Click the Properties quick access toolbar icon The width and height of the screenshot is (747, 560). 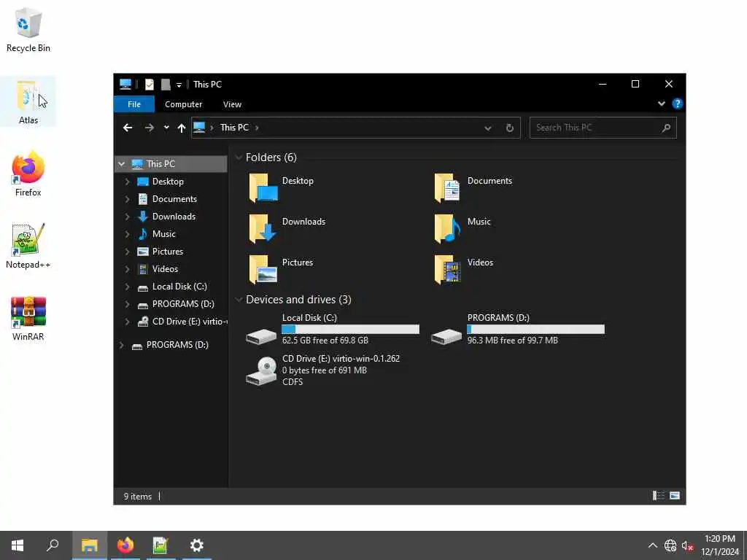tap(150, 85)
